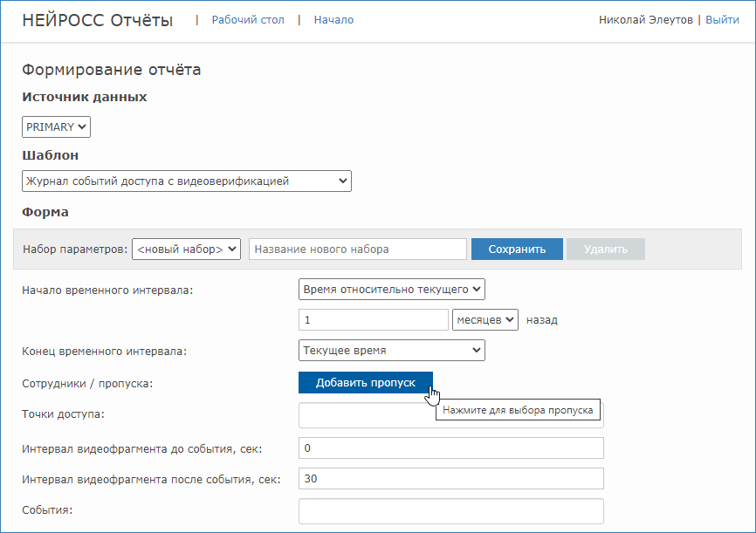Image resolution: width=756 pixels, height=533 pixels.
Task: Focus the Точки доступа input field
Action: tap(367, 415)
